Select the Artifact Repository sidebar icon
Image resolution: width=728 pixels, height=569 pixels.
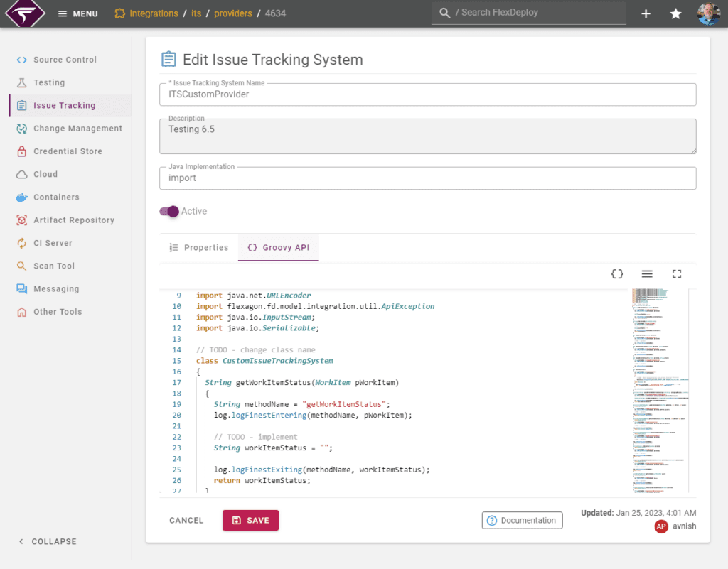pos(21,220)
